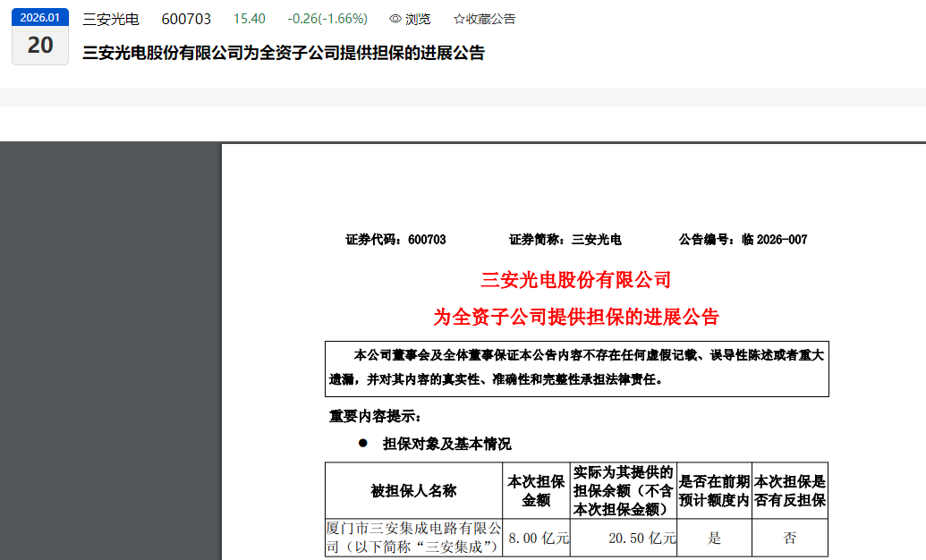The width and height of the screenshot is (926, 560).
Task: Click the 否 cell in the table
Action: pyautogui.click(x=790, y=538)
